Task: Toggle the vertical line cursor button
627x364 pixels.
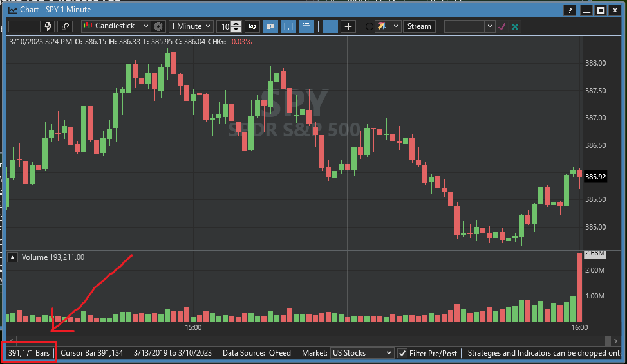Action: point(330,26)
